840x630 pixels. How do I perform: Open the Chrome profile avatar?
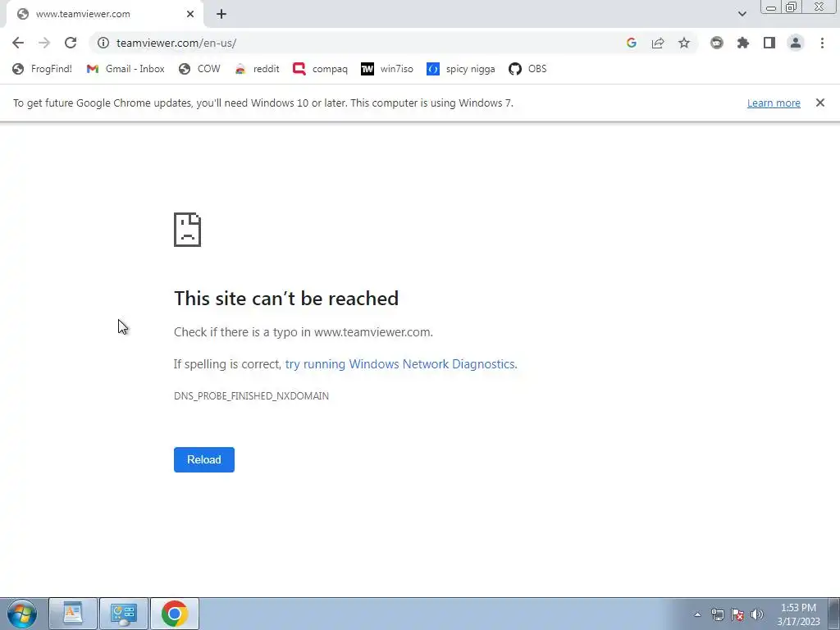coord(796,43)
